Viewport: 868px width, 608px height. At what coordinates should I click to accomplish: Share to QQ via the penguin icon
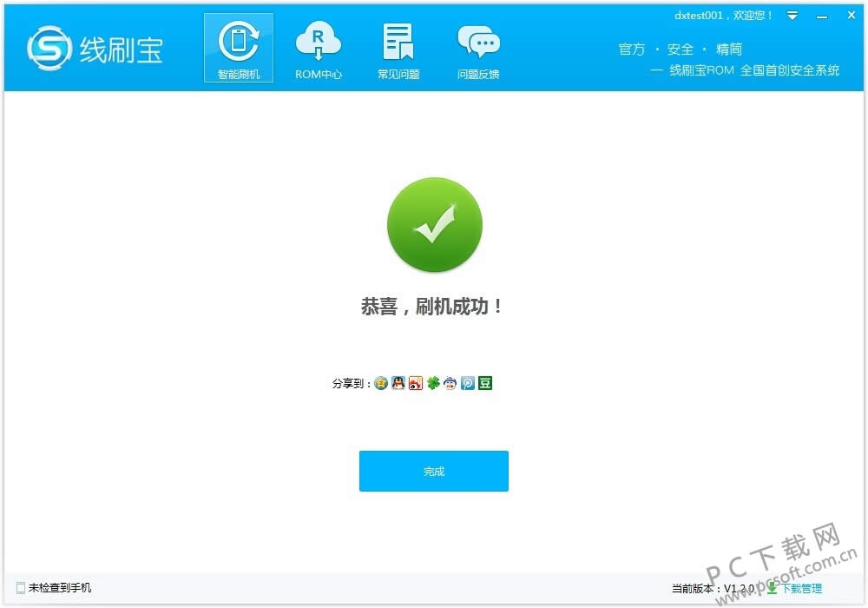click(398, 383)
